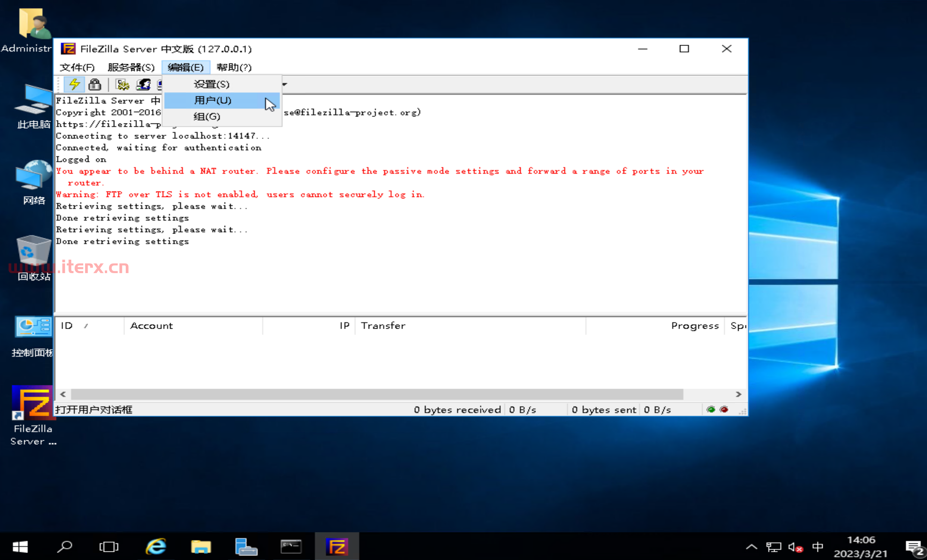Click 'Connecting to server localhost:14147...' log line

click(x=163, y=136)
